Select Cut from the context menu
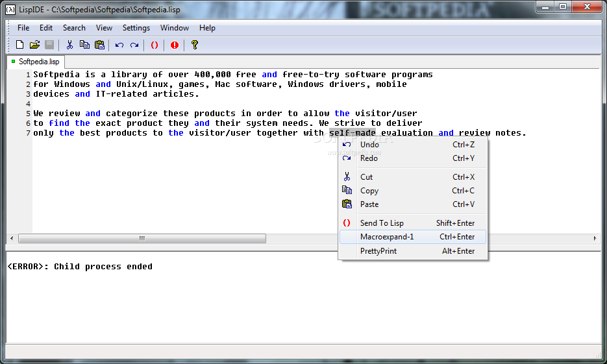 coord(413,177)
